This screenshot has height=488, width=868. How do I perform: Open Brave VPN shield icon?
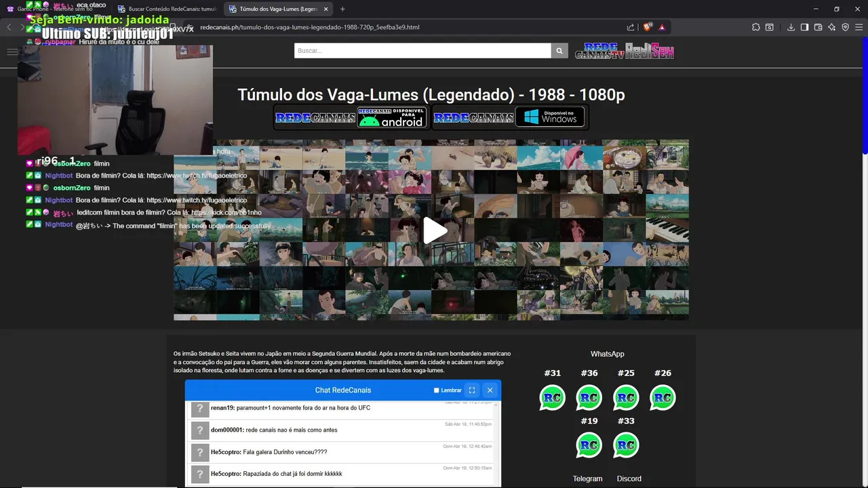pos(845,27)
